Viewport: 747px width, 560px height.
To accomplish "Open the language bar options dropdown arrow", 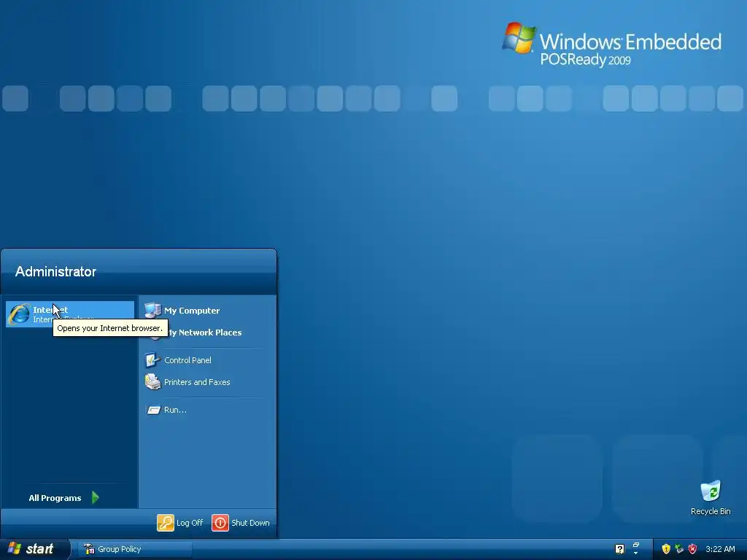I will (x=635, y=553).
